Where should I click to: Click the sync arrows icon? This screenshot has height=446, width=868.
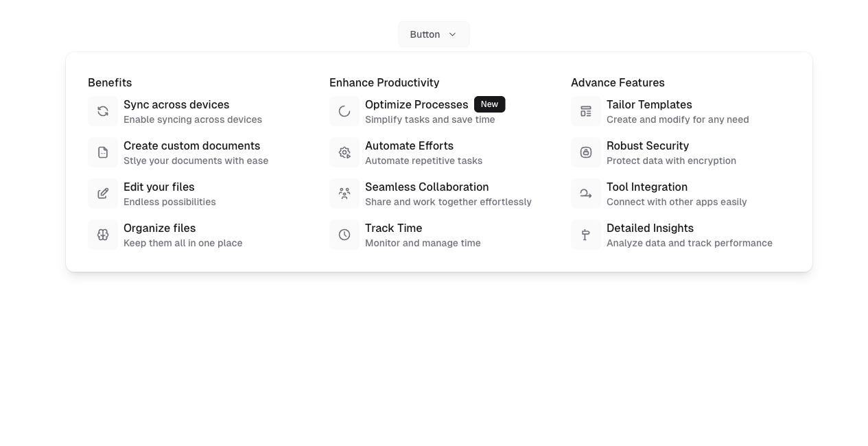coord(103,111)
